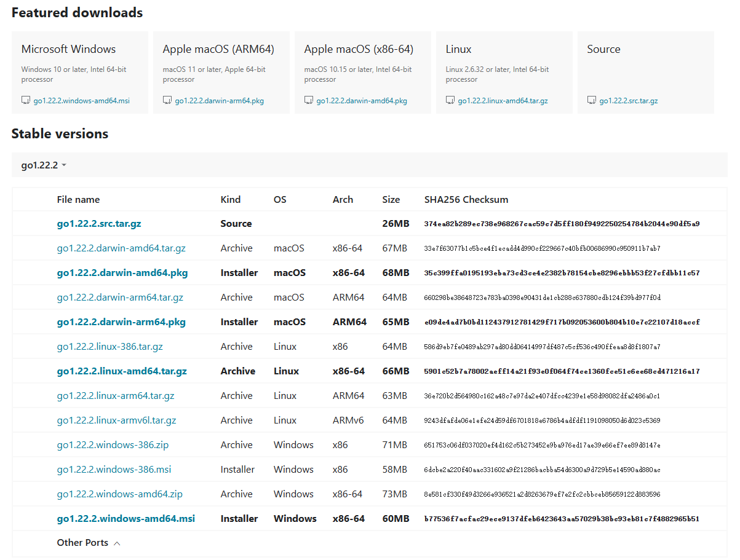Viewport: 740px width, 560px height.
Task: Select checksum starting with 660298be38648723
Action: coord(542,298)
